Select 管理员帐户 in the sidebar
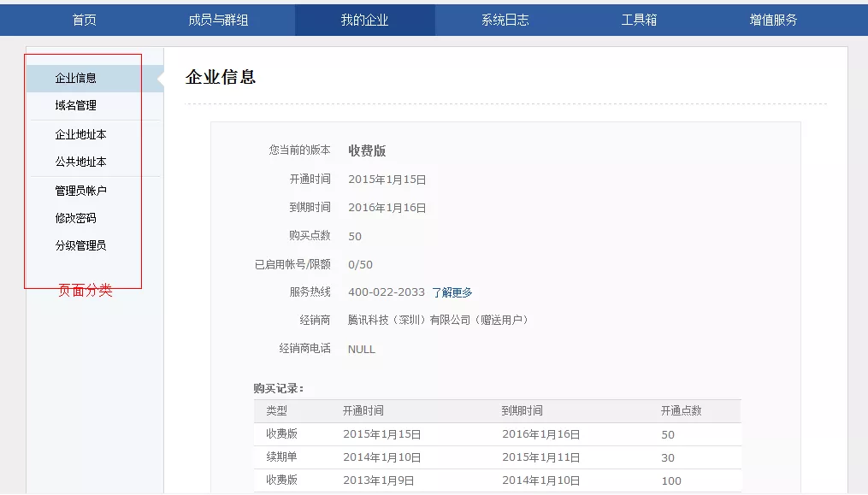The image size is (868, 495). 80,191
